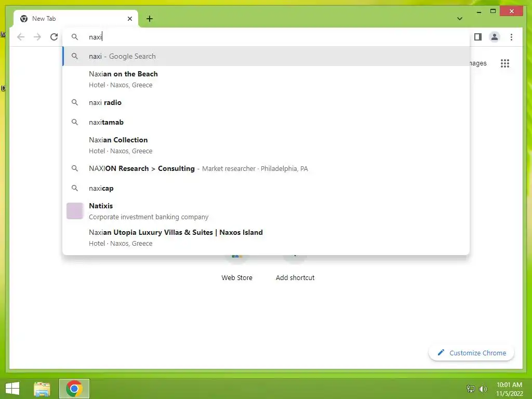Screen dimensions: 532x399
Task: Click magnifier icon beside naxitamab
Action: click(x=75, y=122)
